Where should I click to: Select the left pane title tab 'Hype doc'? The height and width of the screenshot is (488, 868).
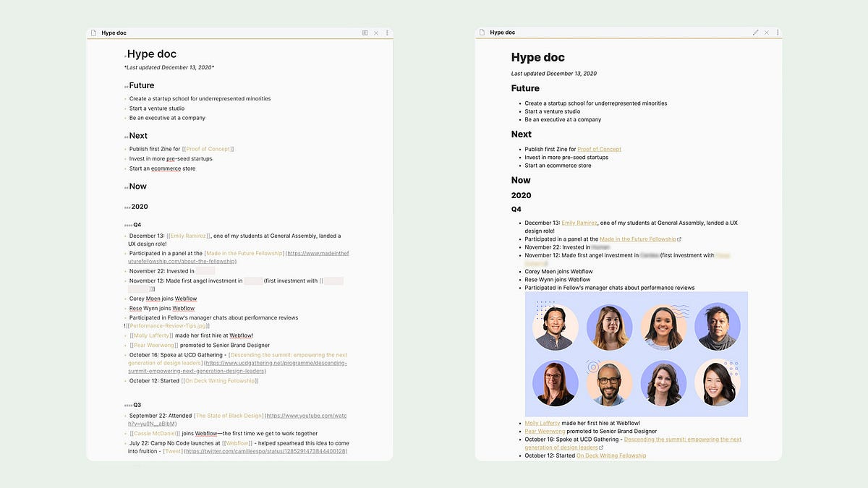pos(114,33)
